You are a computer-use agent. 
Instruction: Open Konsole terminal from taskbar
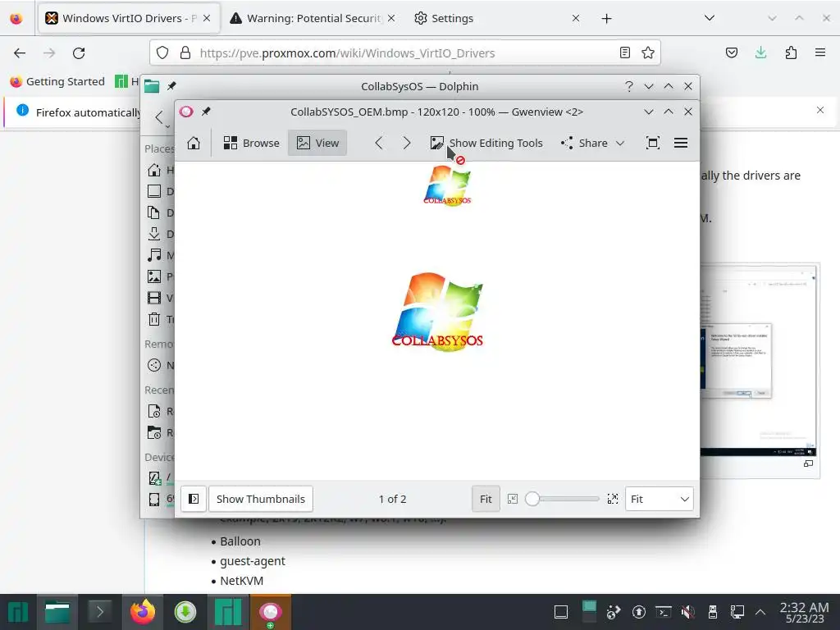coord(99,612)
